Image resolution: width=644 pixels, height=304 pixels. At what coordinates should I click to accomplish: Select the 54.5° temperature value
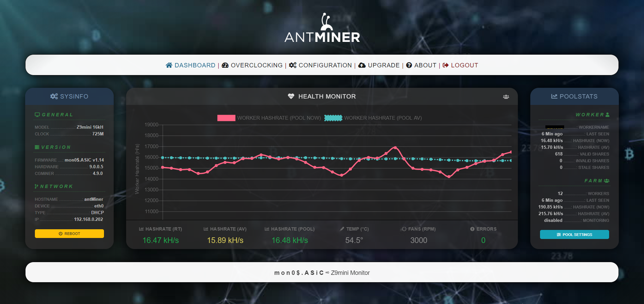pos(354,240)
